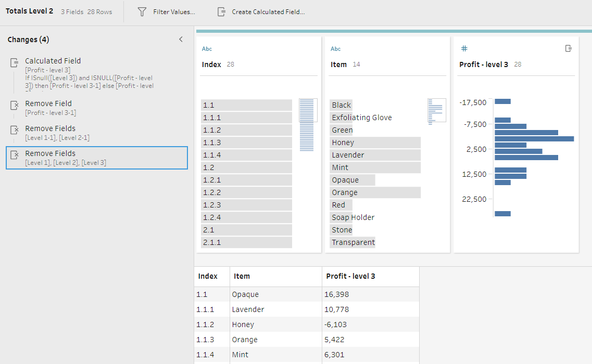
Task: Click the Calculated Field change icon
Action: tap(15, 63)
